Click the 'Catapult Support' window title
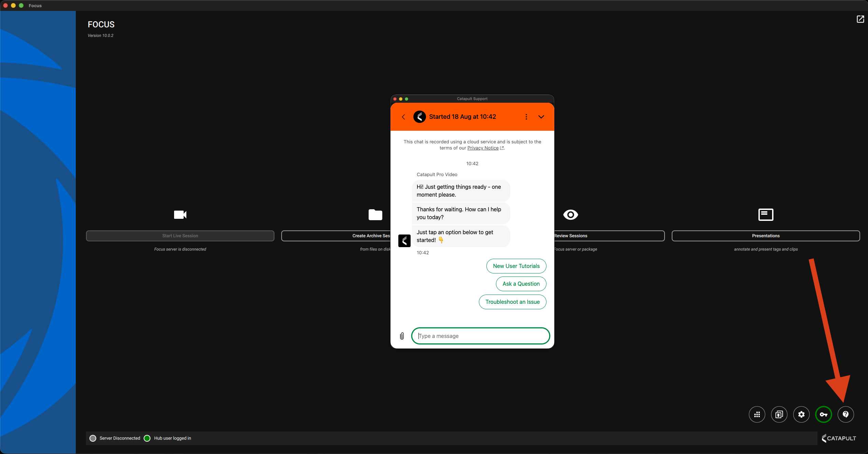This screenshot has height=454, width=868. click(472, 99)
